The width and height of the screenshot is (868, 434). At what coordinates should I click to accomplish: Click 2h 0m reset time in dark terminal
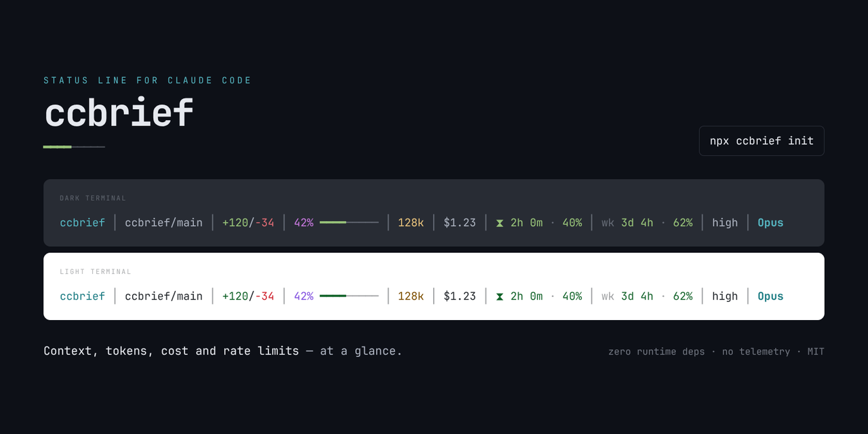coord(527,222)
